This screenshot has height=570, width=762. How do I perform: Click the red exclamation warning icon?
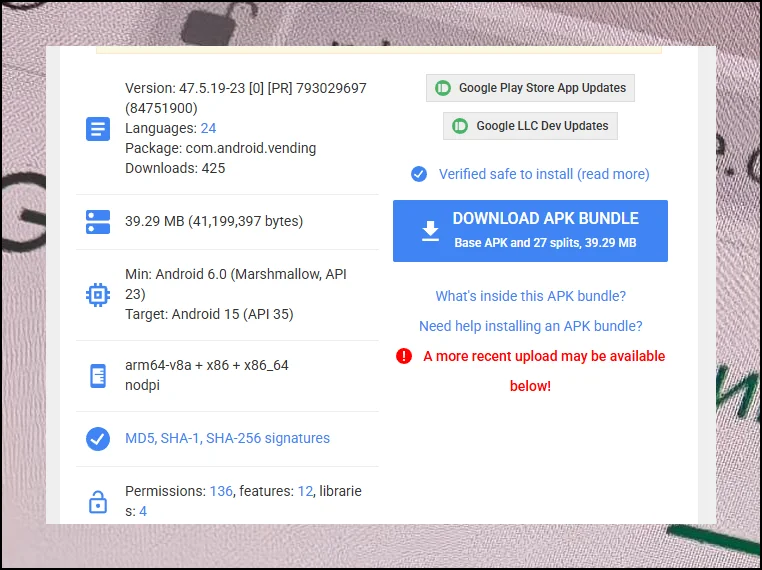(x=404, y=356)
